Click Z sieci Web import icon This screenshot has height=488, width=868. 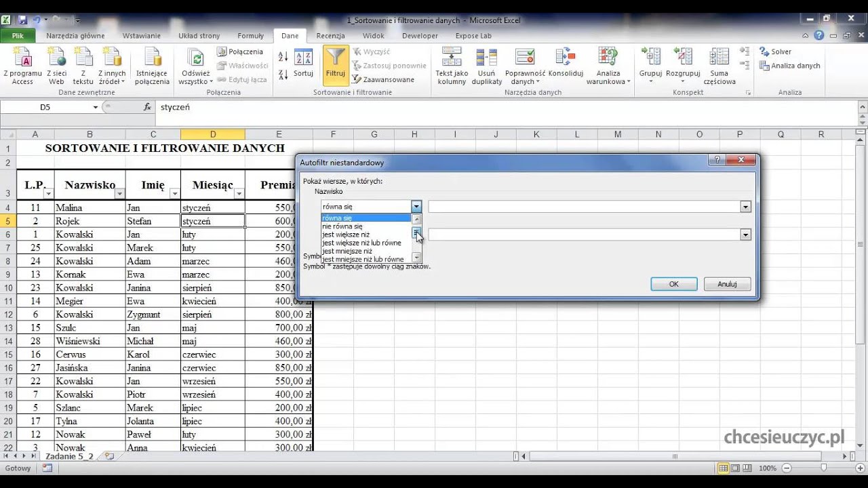tap(56, 66)
